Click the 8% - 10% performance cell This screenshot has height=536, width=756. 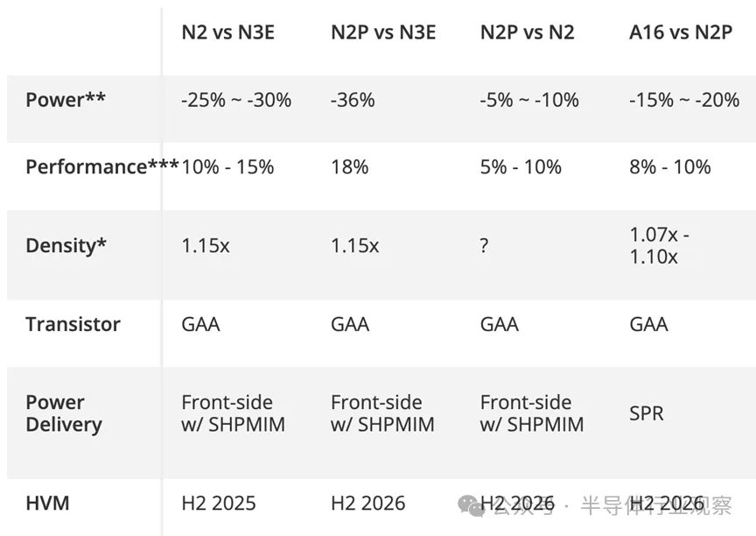(670, 166)
